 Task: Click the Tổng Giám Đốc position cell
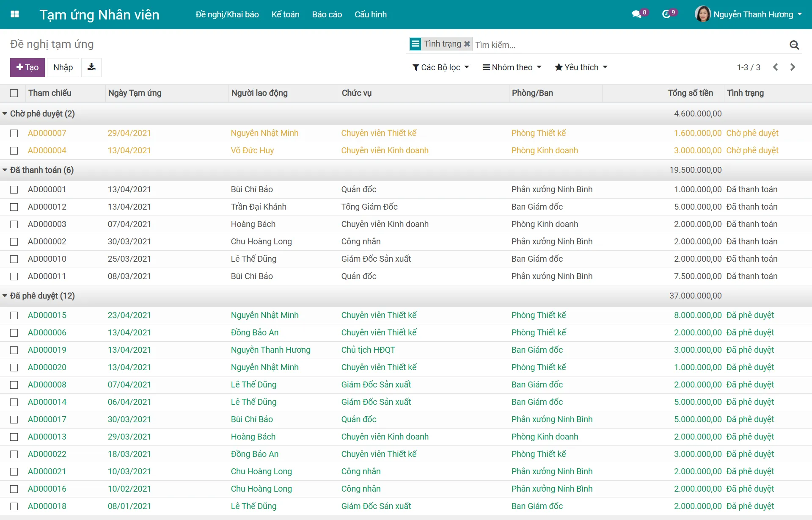(x=369, y=207)
